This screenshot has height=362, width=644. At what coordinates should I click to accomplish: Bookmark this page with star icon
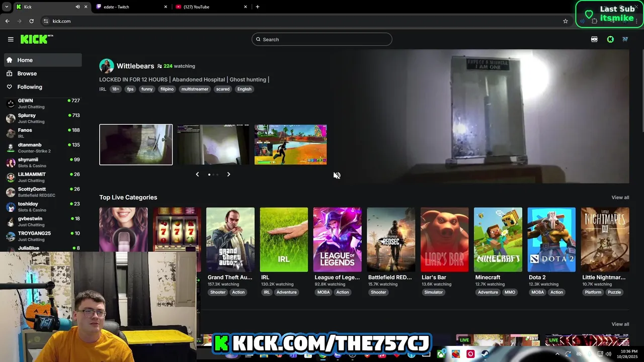[x=566, y=21]
